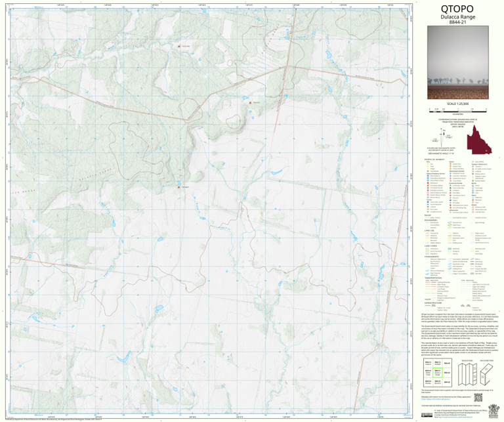The width and height of the screenshot is (504, 422).
Task: Select the Transportation legend heading
Action: tap(433, 278)
